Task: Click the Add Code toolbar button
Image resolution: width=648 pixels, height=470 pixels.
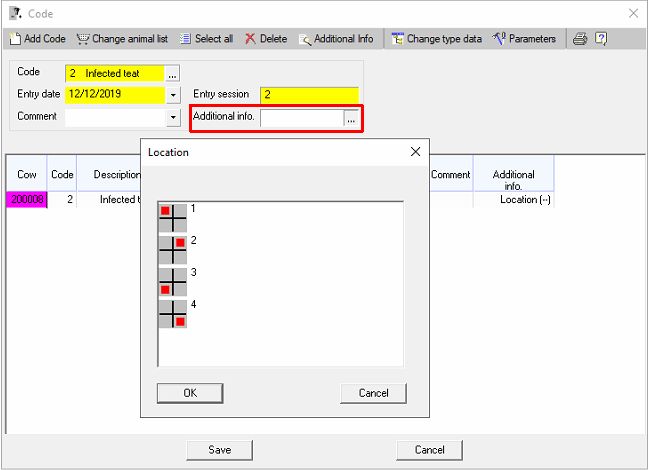Action: pyautogui.click(x=38, y=39)
